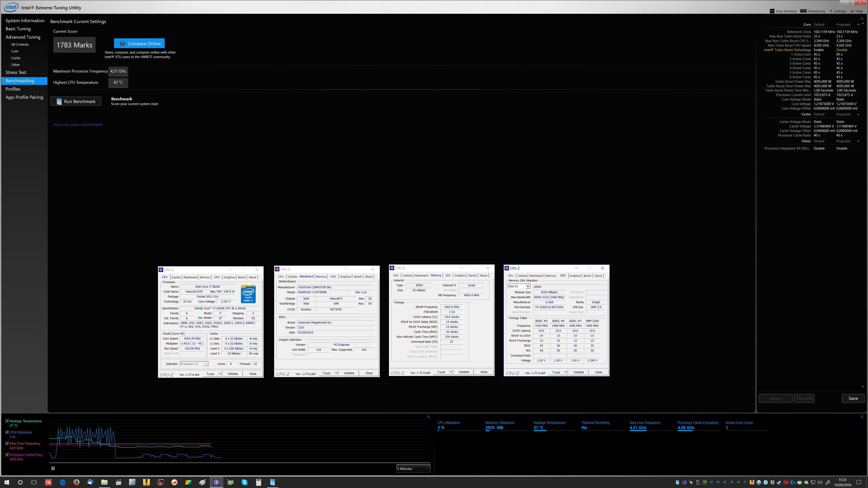Pause the monitoring graph
This screenshot has height=488, width=868.
click(53, 468)
